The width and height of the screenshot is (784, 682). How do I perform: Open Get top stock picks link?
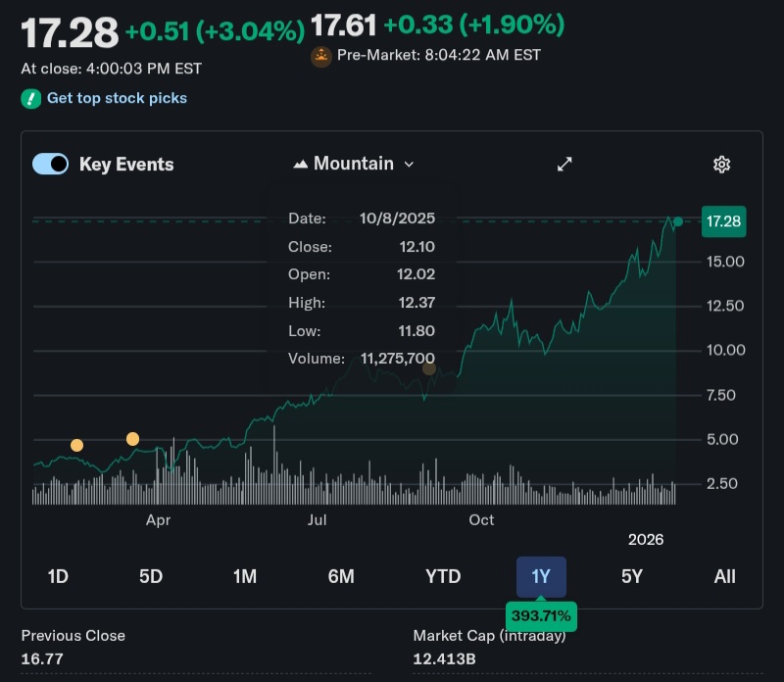[x=117, y=98]
